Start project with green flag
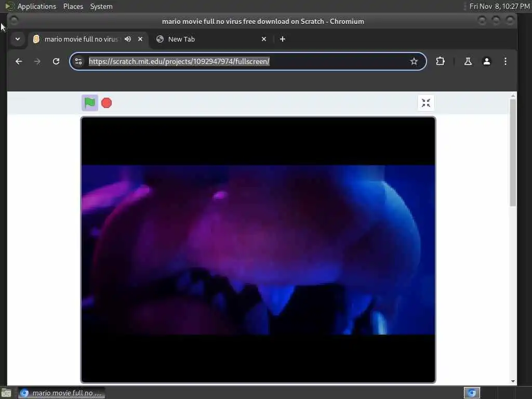 (89, 103)
